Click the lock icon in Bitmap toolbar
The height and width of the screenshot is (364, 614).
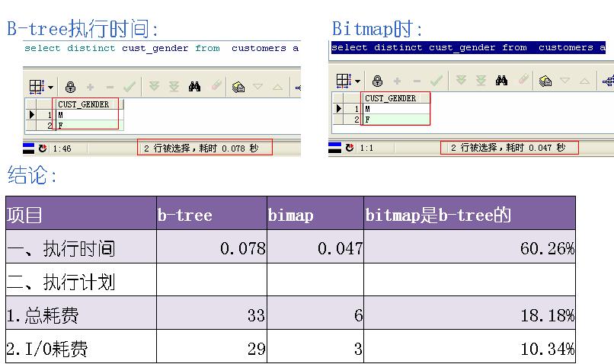pyautogui.click(x=378, y=81)
